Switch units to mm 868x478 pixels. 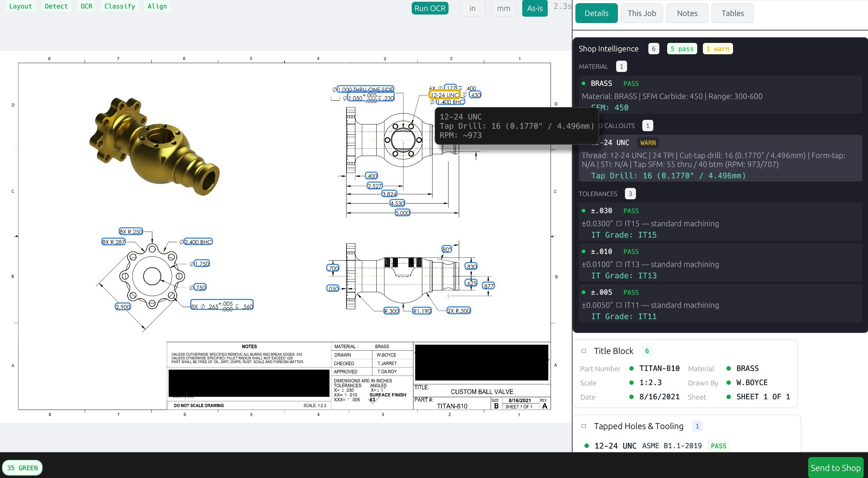(503, 8)
